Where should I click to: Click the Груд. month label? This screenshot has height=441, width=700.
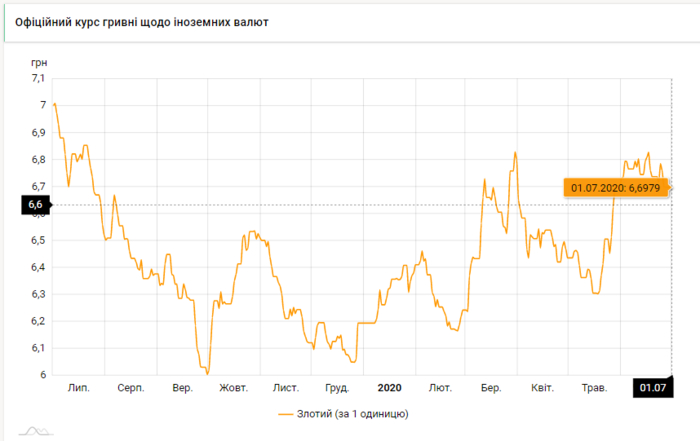337,387
